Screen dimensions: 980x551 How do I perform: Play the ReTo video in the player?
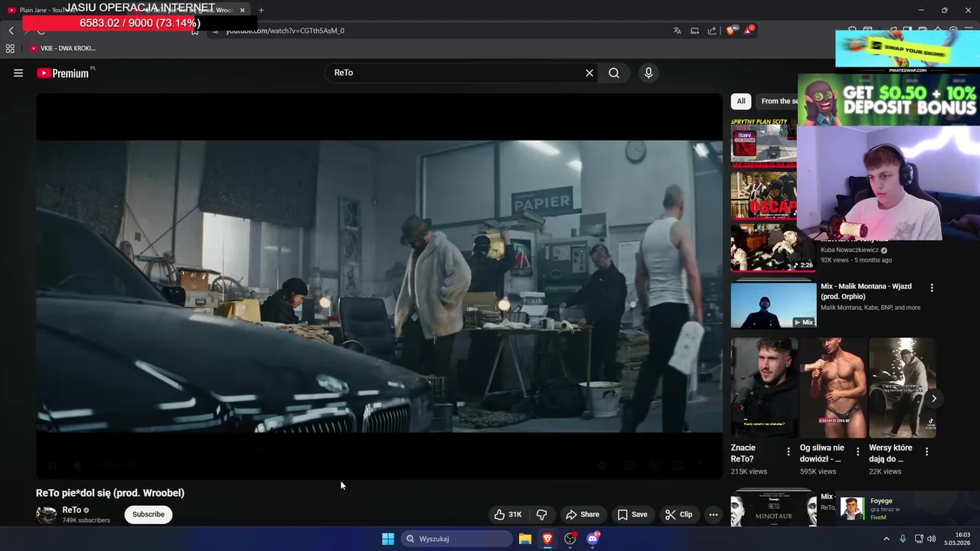[x=379, y=286]
